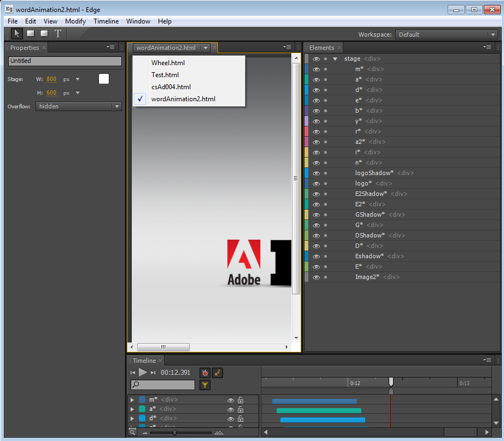Open stage width unit dropdown arrow
The height and width of the screenshot is (441, 504).
pos(78,79)
